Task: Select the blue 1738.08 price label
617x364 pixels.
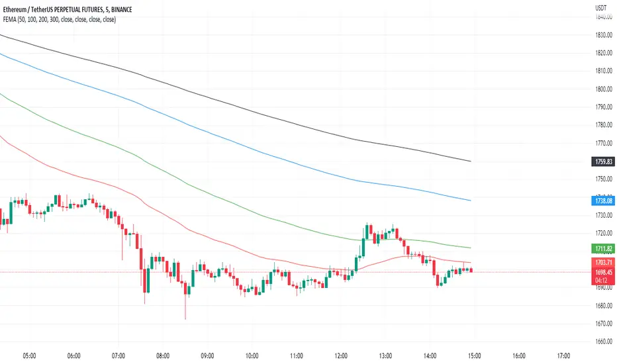Action: pos(603,201)
